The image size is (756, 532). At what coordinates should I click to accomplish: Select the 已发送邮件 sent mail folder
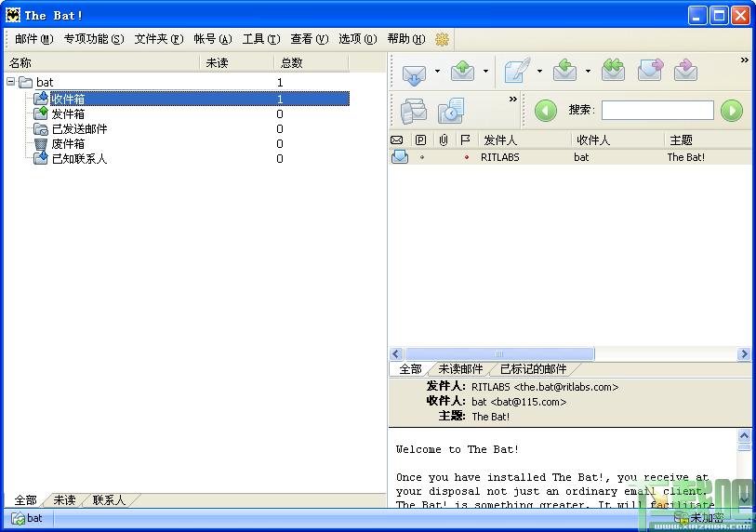[80, 129]
